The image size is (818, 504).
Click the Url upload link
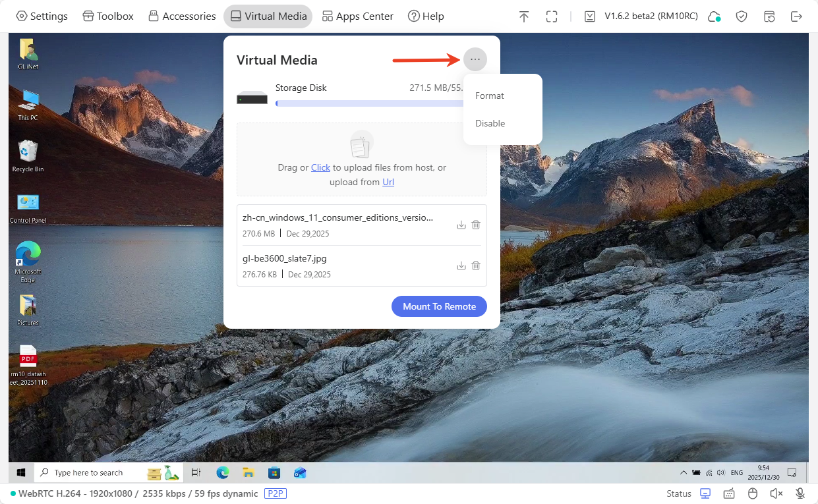[388, 182]
